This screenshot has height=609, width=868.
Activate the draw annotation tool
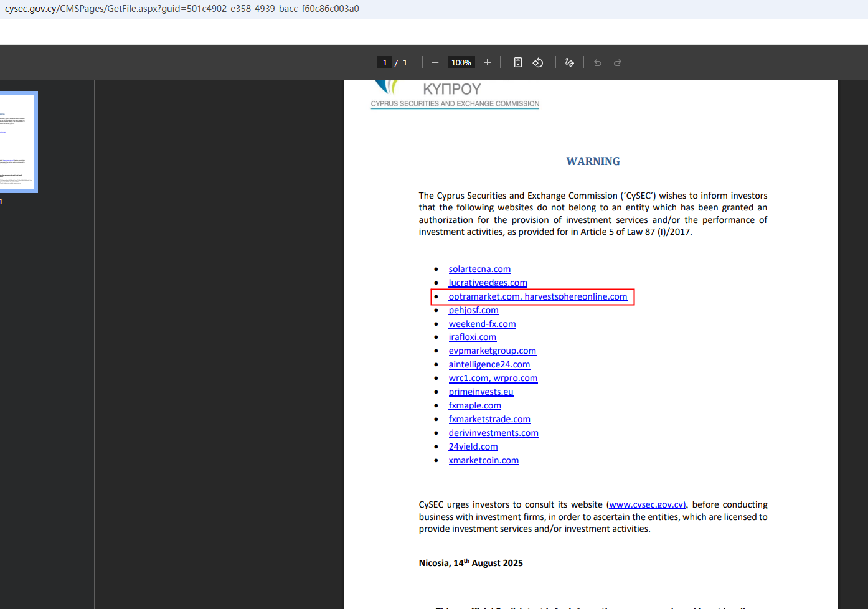tap(569, 62)
